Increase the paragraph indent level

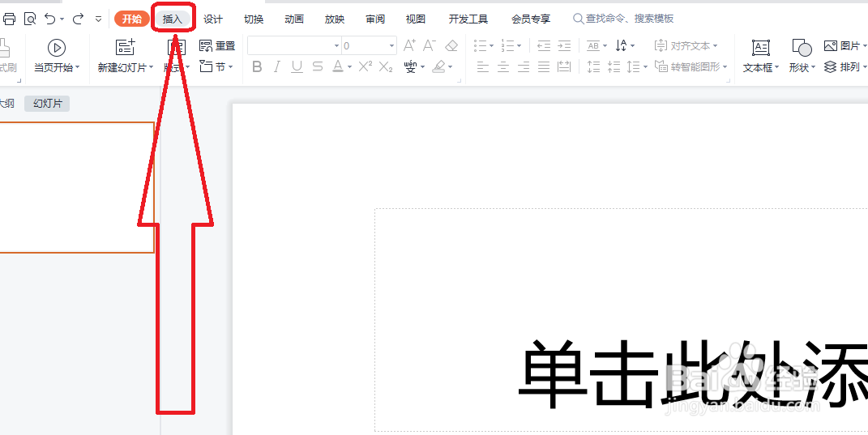pos(564,45)
